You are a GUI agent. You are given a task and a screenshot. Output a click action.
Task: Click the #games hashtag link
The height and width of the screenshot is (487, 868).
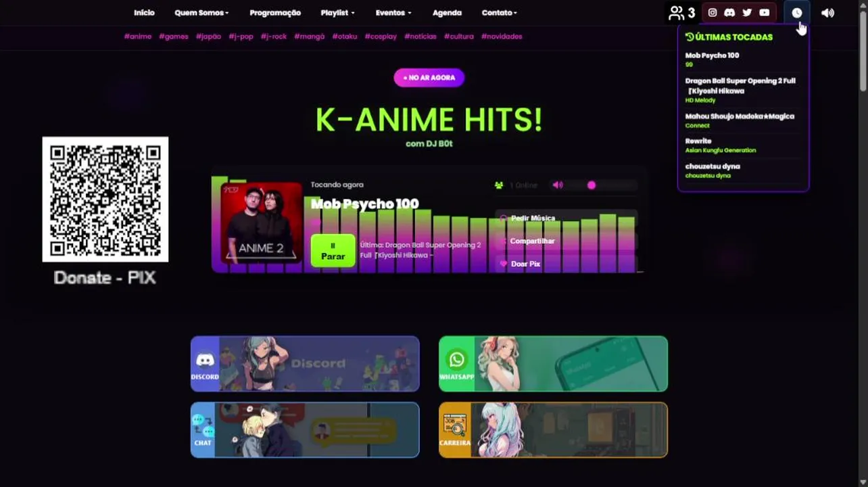pos(174,37)
